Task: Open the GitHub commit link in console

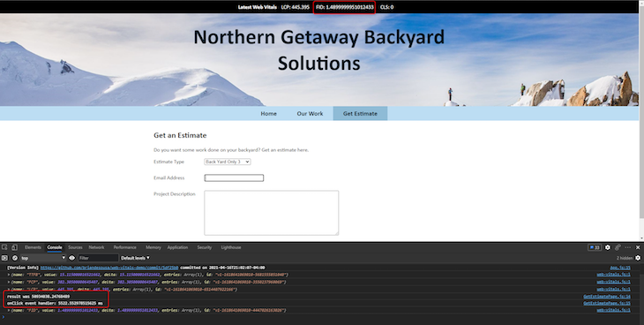Action: point(109,268)
